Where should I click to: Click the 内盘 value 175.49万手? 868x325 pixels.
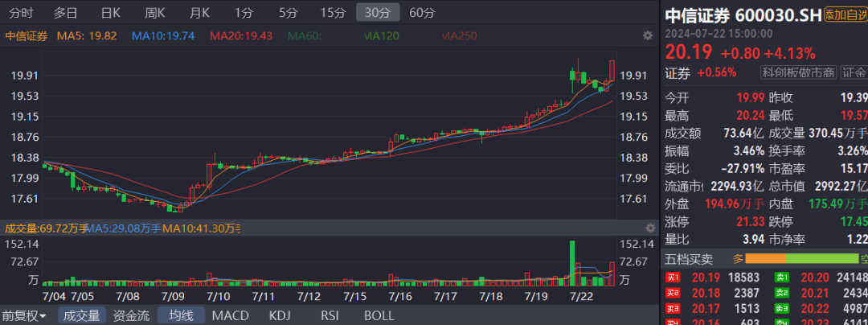[x=838, y=204]
